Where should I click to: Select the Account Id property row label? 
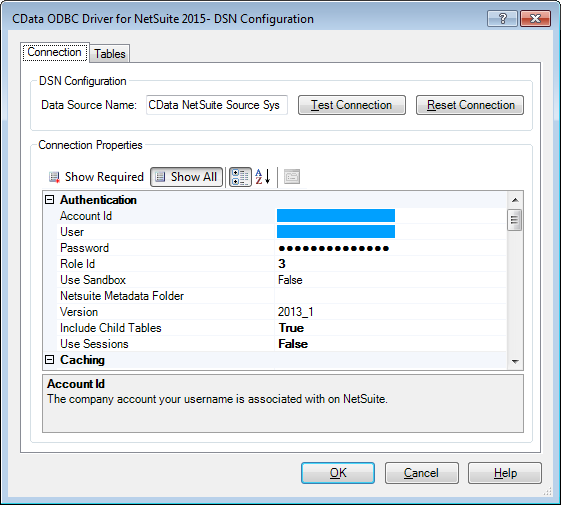point(86,216)
